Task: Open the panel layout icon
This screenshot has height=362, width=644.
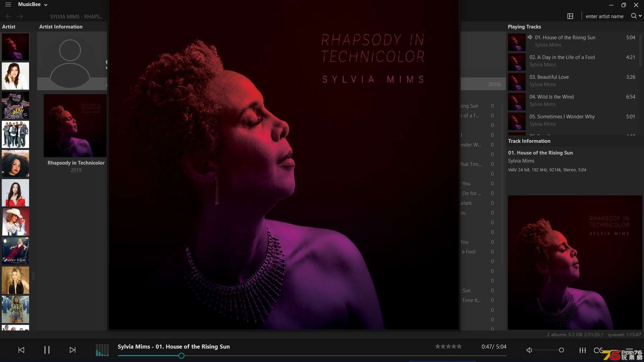Action: pyautogui.click(x=570, y=16)
